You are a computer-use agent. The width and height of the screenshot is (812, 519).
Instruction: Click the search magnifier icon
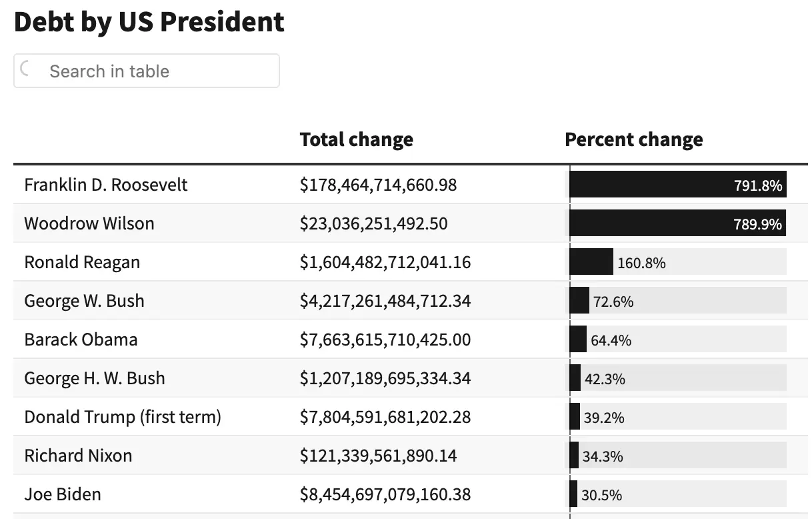click(x=26, y=69)
